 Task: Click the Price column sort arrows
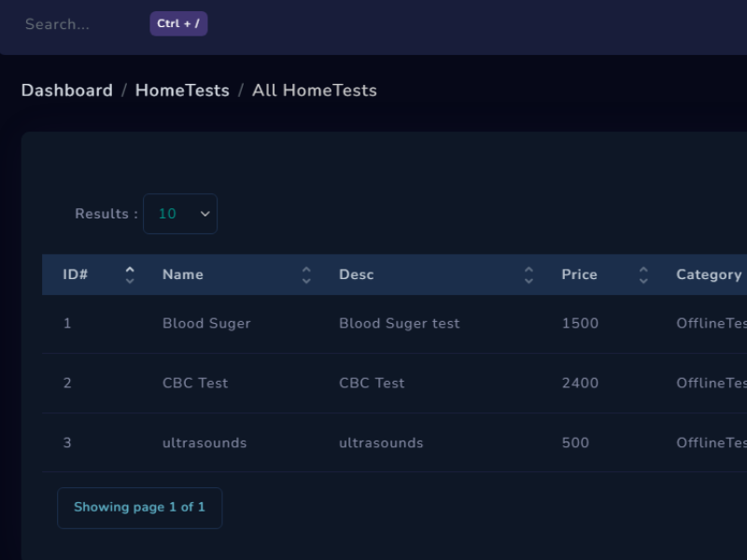[643, 274]
